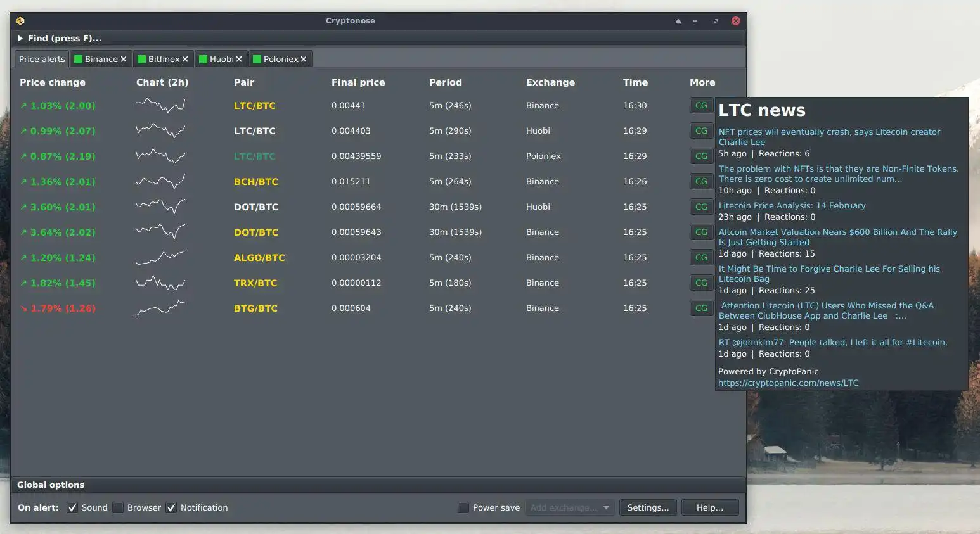This screenshot has height=534, width=980.
Task: Switch to the Bitfinex tab
Action: tap(164, 59)
